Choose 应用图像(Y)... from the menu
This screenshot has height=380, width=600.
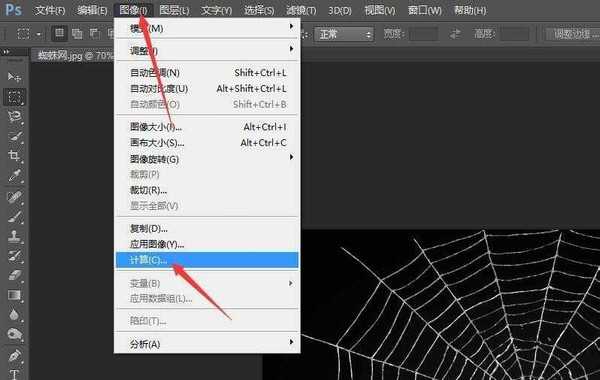click(207, 244)
